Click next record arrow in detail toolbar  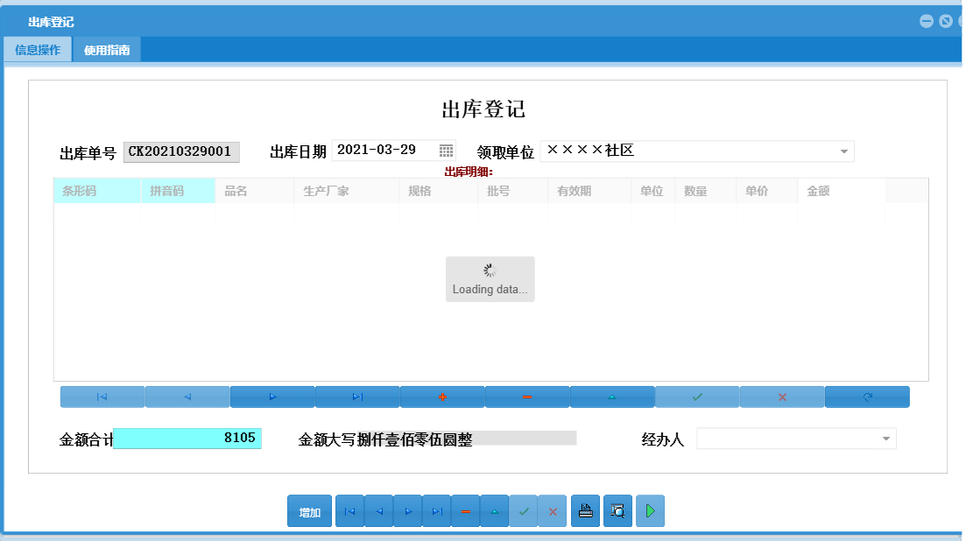tap(272, 397)
